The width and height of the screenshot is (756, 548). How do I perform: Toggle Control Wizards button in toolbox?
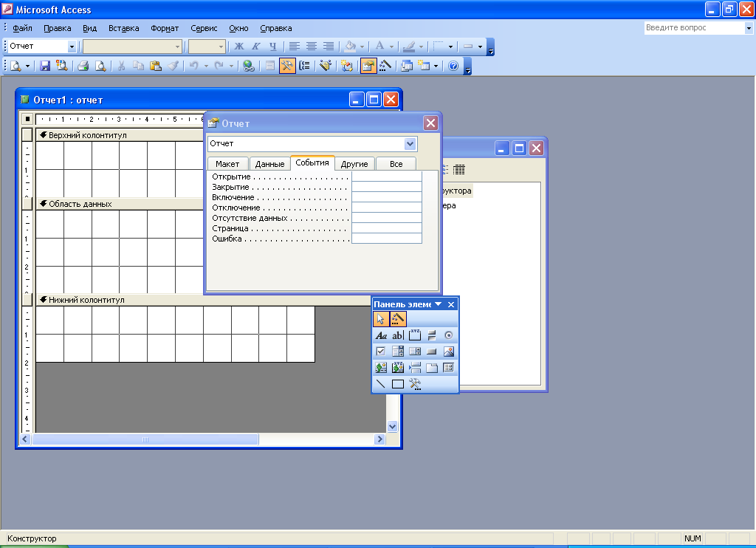point(398,319)
